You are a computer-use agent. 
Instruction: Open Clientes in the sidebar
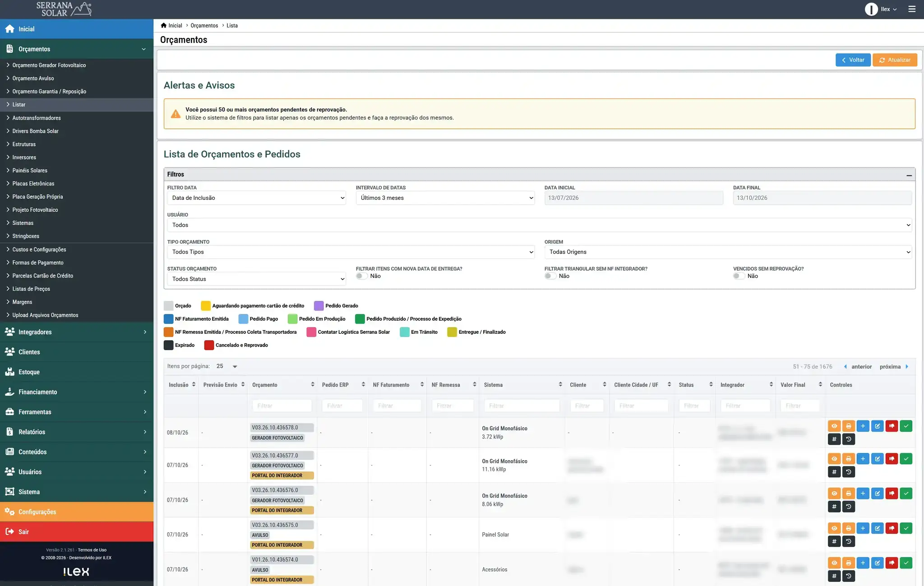[x=77, y=352]
